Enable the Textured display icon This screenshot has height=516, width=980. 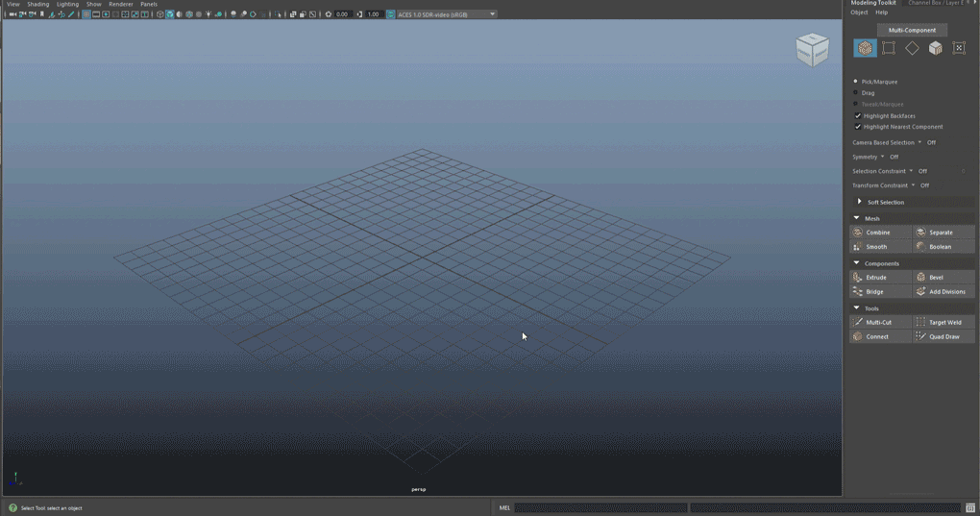coord(199,14)
